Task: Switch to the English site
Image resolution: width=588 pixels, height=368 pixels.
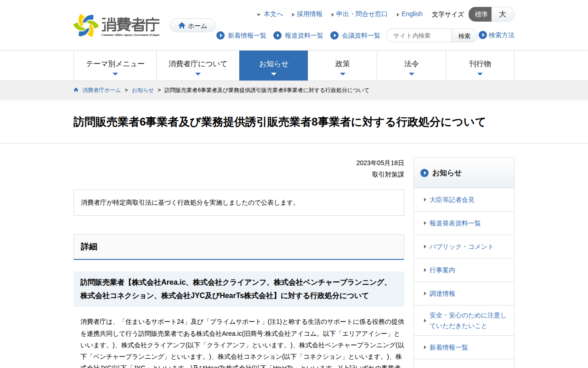Action: point(412,14)
